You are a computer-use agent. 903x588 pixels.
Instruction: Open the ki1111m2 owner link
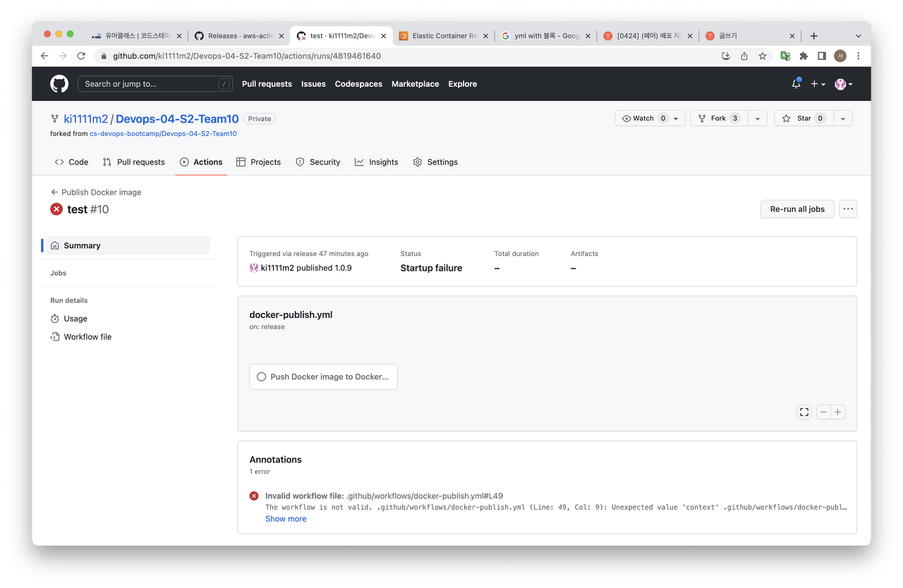86,118
